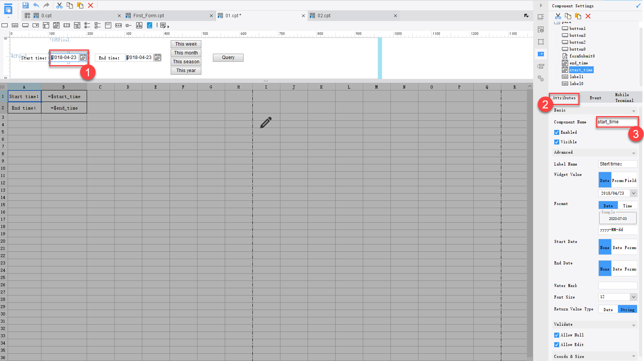
Task: Click the Cut icon in Component Settings
Action: pos(558,16)
